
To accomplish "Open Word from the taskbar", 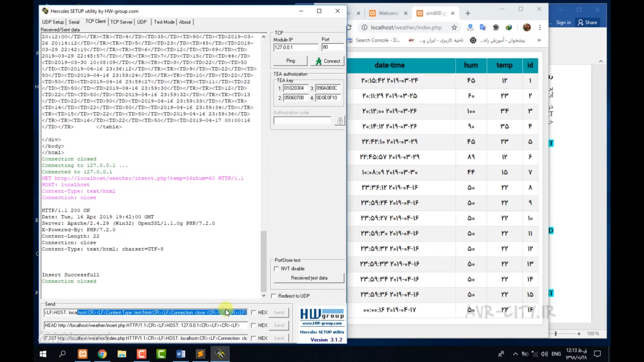I will pyautogui.click(x=181, y=354).
